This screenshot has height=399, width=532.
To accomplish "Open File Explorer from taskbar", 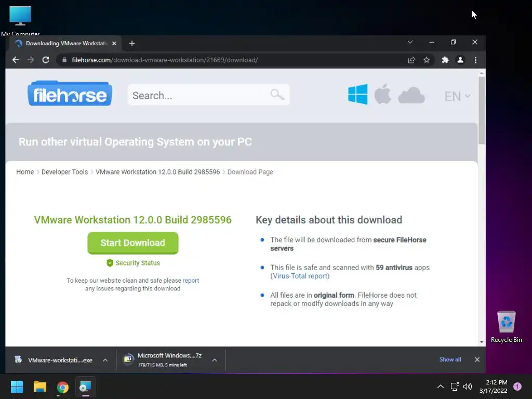I will 39,387.
